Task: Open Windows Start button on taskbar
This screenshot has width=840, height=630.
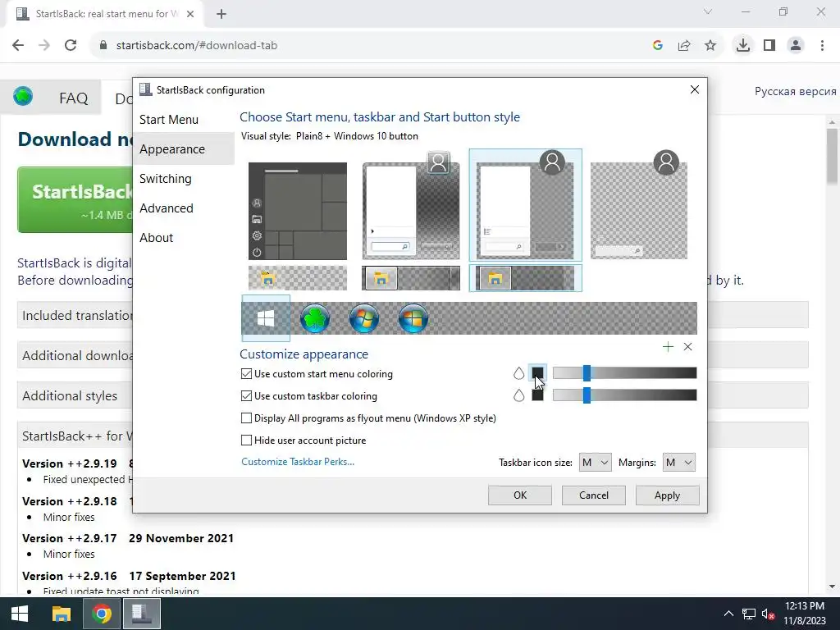Action: point(20,614)
